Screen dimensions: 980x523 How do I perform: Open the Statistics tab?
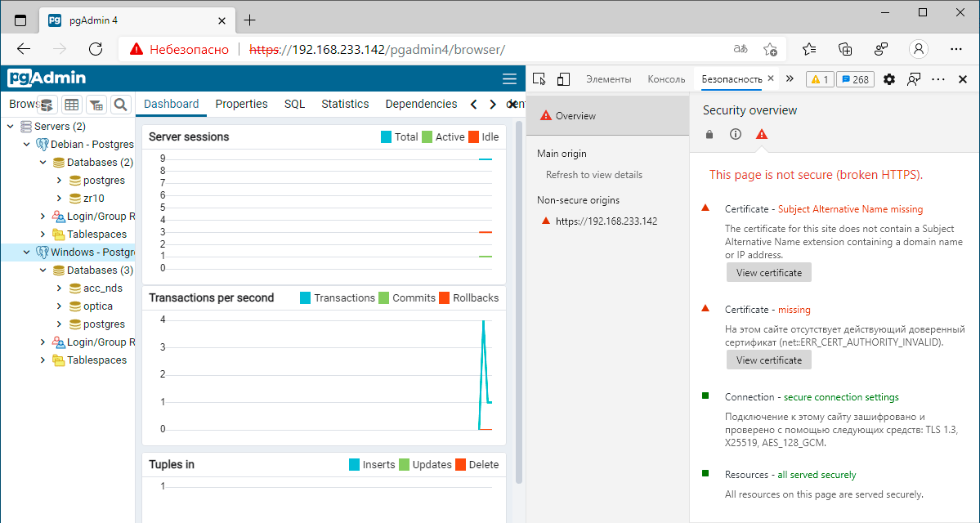[x=345, y=105]
